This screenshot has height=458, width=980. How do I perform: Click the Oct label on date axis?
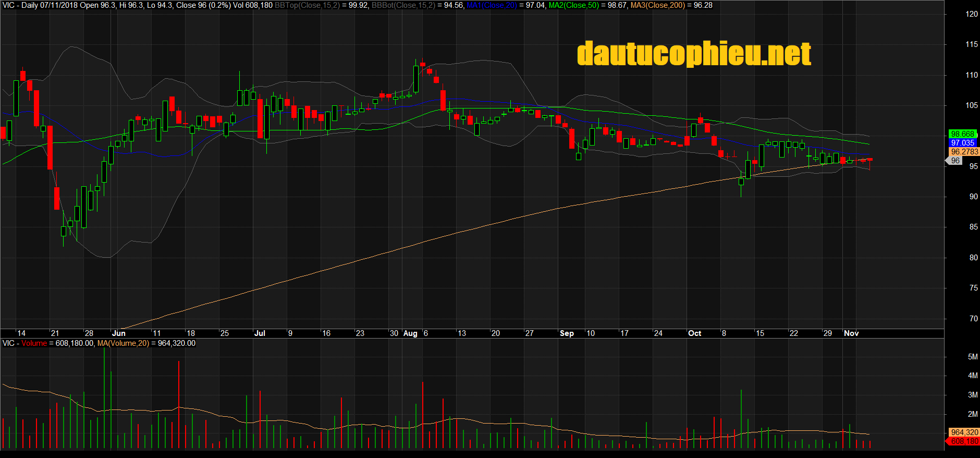pos(694,333)
